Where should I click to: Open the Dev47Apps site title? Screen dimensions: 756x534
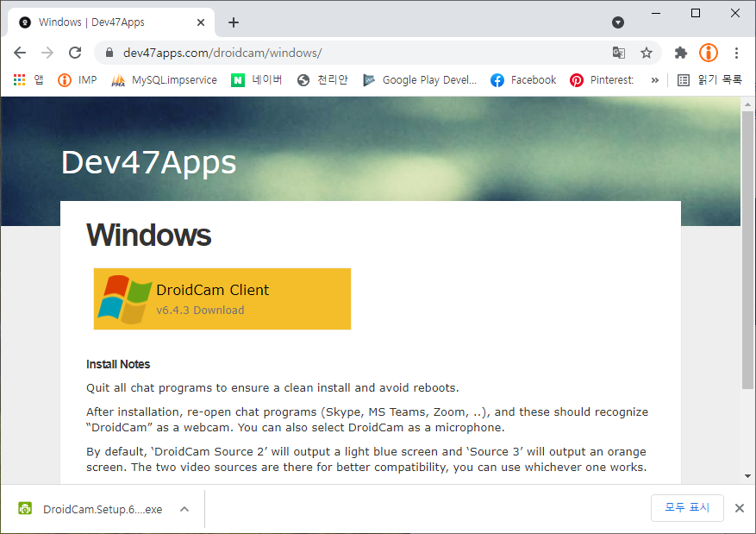coord(148,162)
